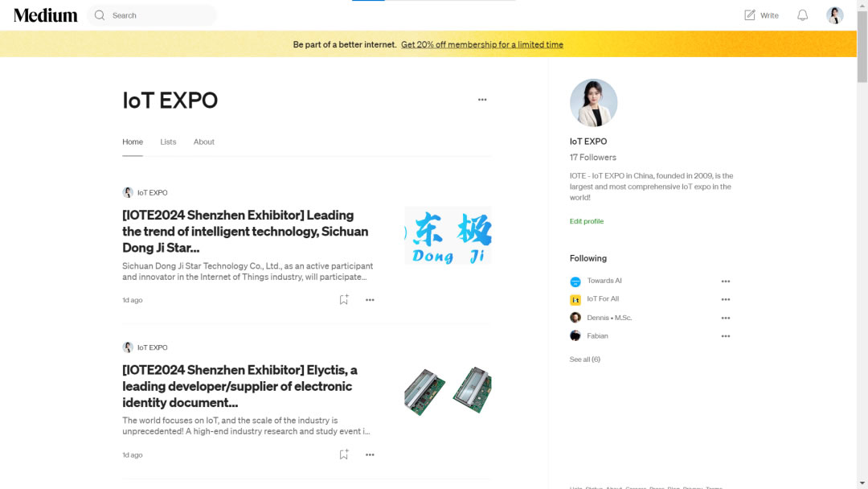This screenshot has width=868, height=489.
Task: Click the Elyctis article excerpt text
Action: point(247,426)
